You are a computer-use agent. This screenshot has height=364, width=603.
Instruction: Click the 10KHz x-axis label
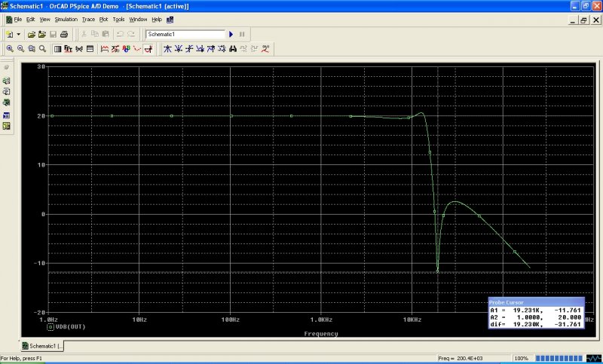tap(412, 320)
